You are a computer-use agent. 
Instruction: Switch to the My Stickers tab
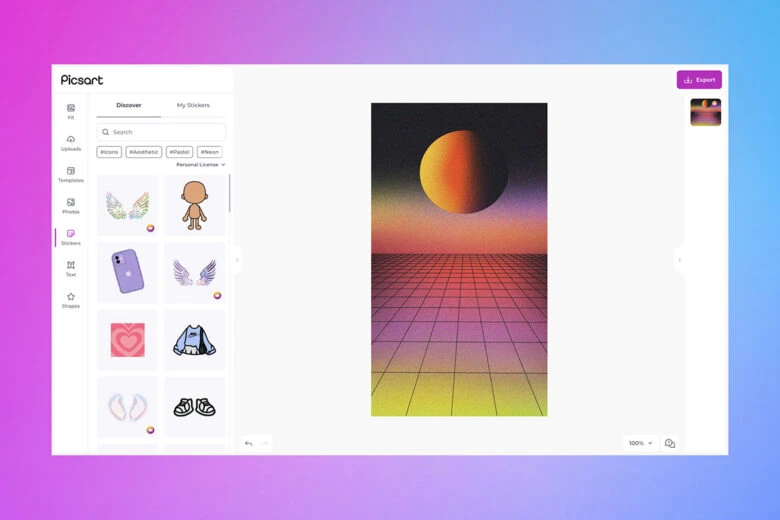tap(193, 105)
